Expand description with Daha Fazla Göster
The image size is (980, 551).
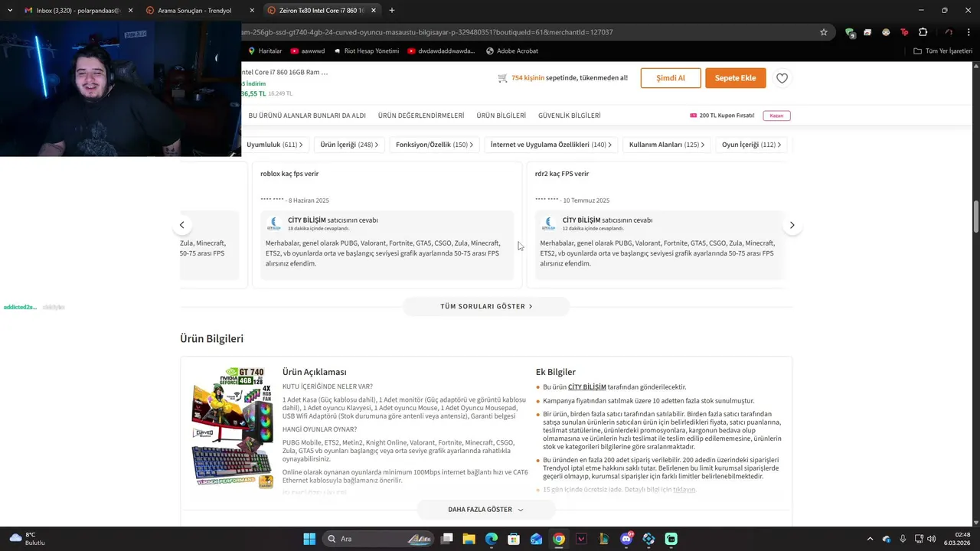[485, 510]
